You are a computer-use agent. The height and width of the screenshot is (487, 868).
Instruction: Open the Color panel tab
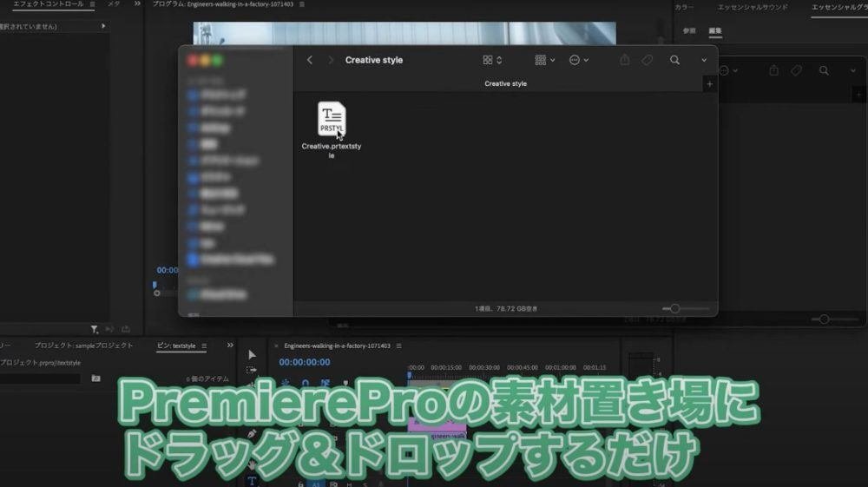(x=684, y=7)
